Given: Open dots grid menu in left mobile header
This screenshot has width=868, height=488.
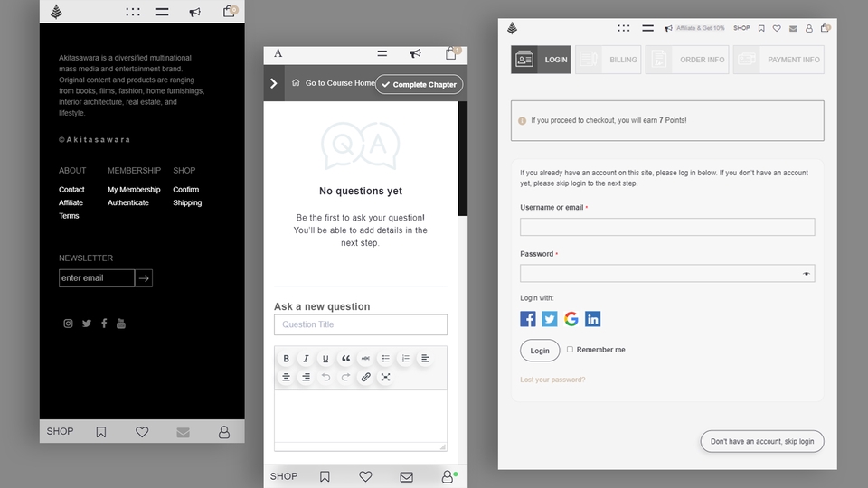Looking at the screenshot, I should coord(133,12).
